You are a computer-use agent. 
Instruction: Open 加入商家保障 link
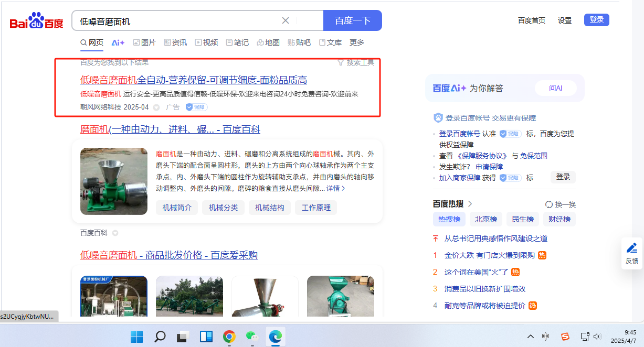460,178
